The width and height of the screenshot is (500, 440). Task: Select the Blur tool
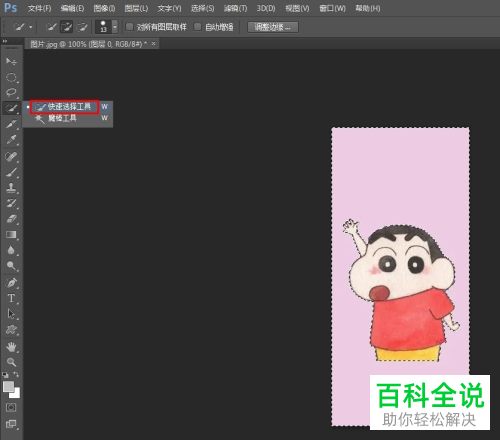11,250
